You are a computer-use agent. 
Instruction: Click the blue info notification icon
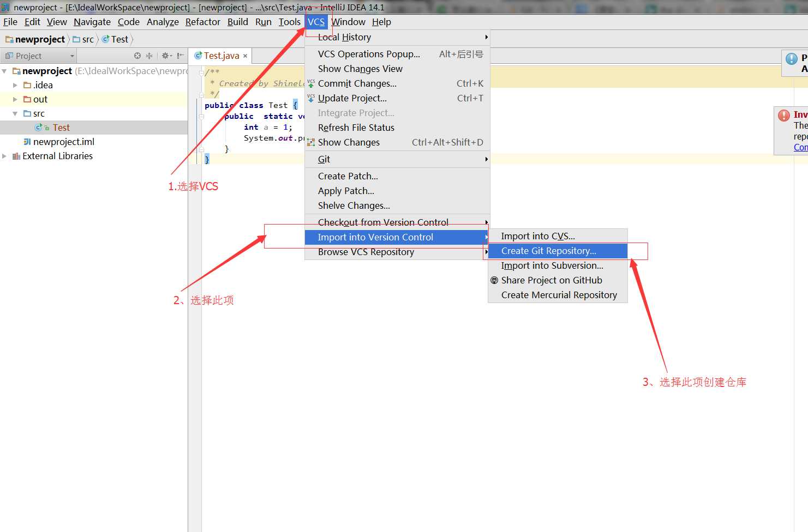pyautogui.click(x=792, y=59)
